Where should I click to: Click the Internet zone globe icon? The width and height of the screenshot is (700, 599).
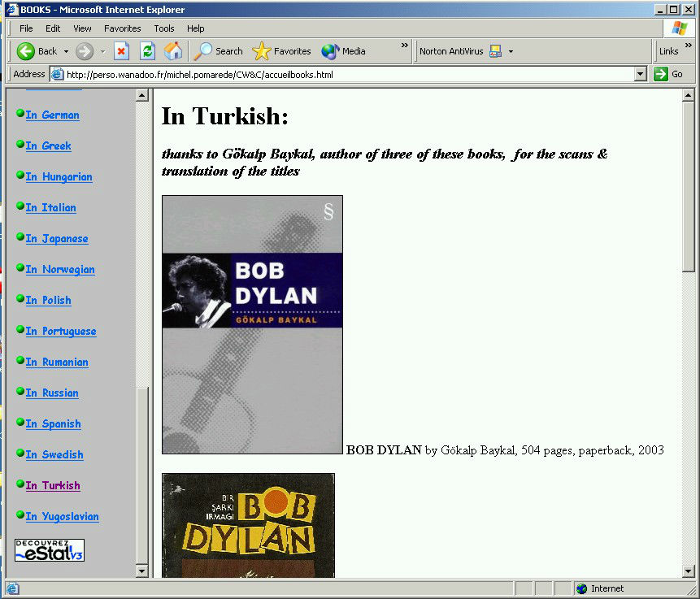click(x=581, y=588)
